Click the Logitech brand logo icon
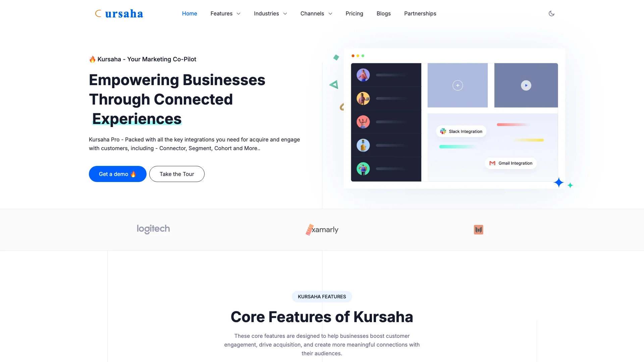Viewport: 644px width, 362px height. coord(154,229)
